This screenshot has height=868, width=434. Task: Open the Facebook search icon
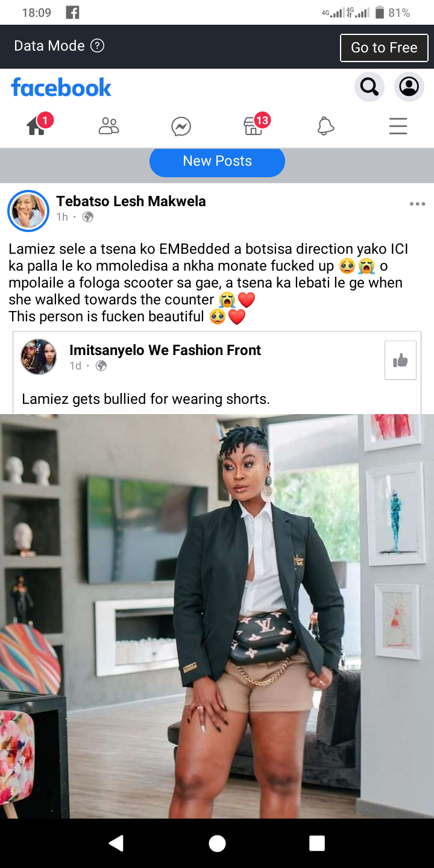(369, 87)
